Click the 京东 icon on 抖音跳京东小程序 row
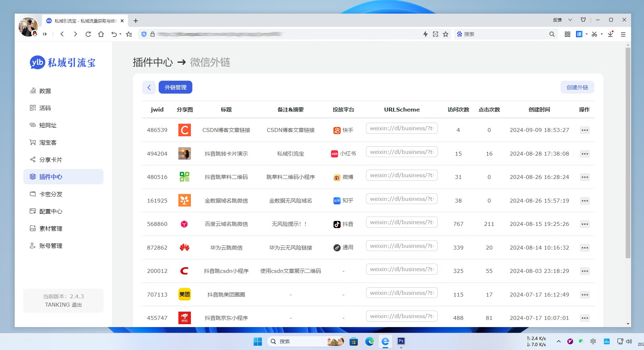The height and width of the screenshot is (350, 644). click(184, 317)
